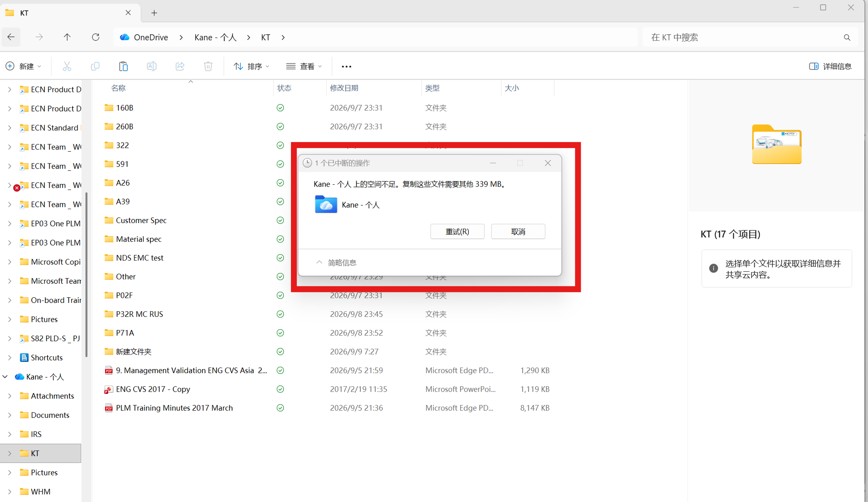This screenshot has height=502, width=868.
Task: Expand the Attachments tree folder
Action: 10,396
